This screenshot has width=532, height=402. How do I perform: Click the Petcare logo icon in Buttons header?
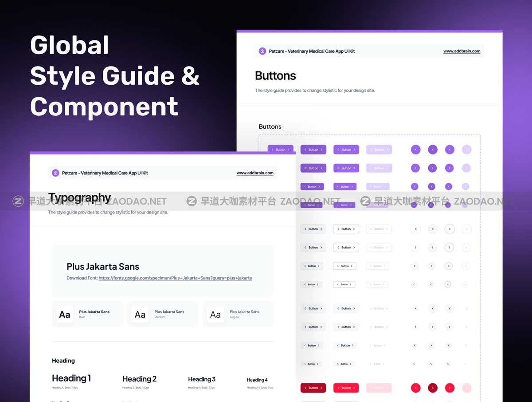pyautogui.click(x=262, y=51)
